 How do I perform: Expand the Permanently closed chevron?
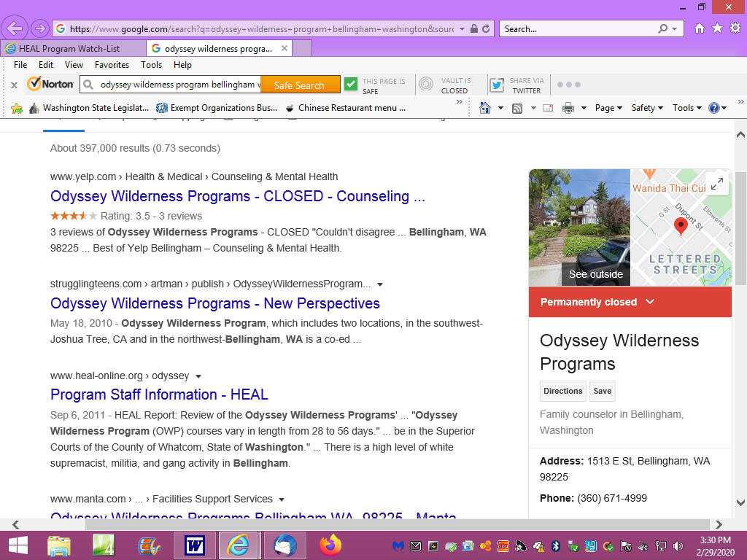click(650, 301)
